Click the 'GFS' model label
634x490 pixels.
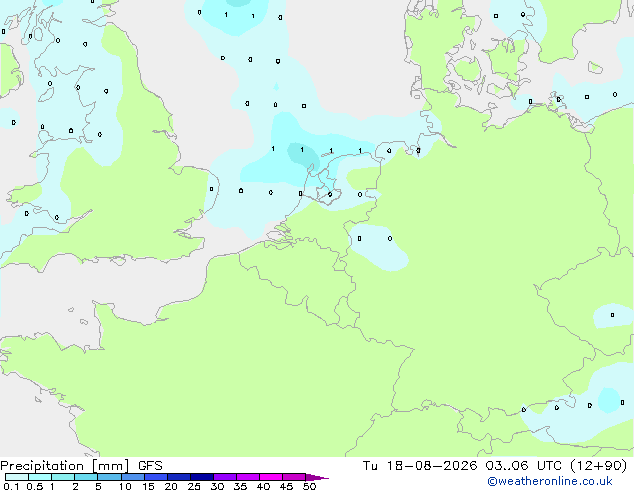click(x=150, y=466)
